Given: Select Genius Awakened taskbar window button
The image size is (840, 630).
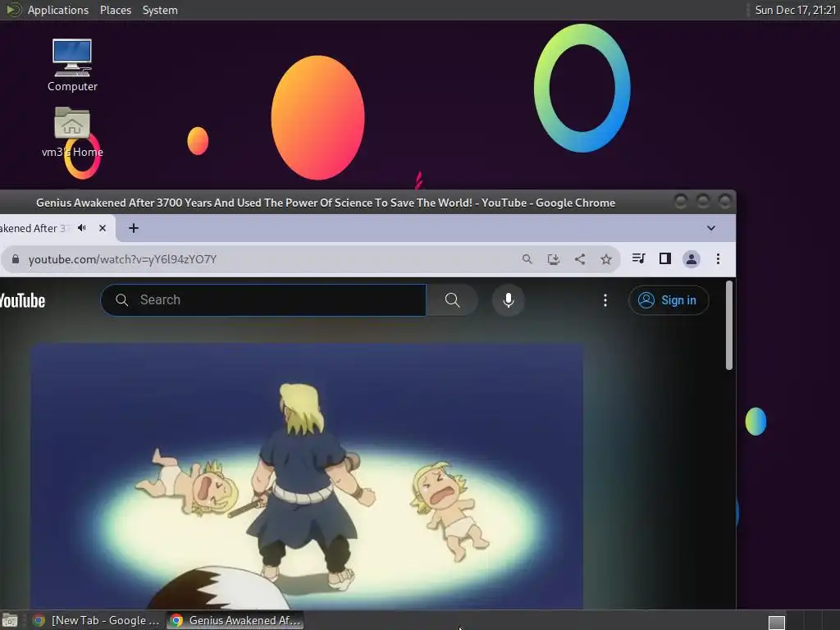Looking at the screenshot, I should (235, 620).
